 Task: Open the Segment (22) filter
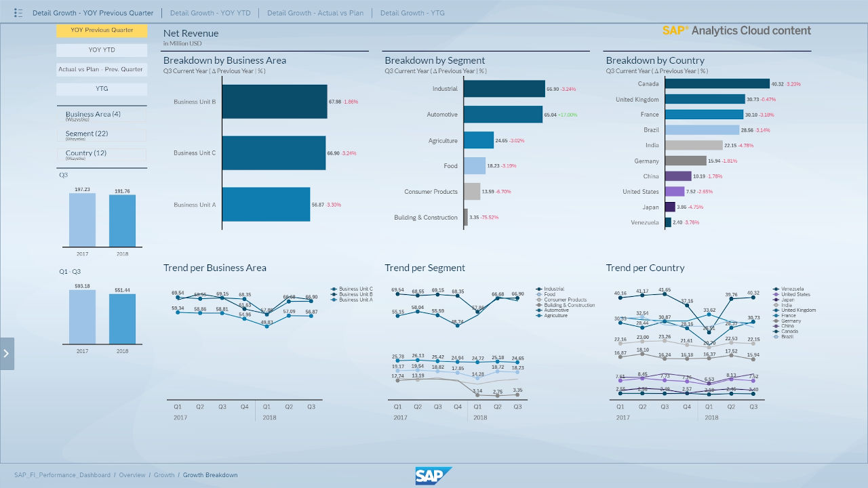[102, 134]
